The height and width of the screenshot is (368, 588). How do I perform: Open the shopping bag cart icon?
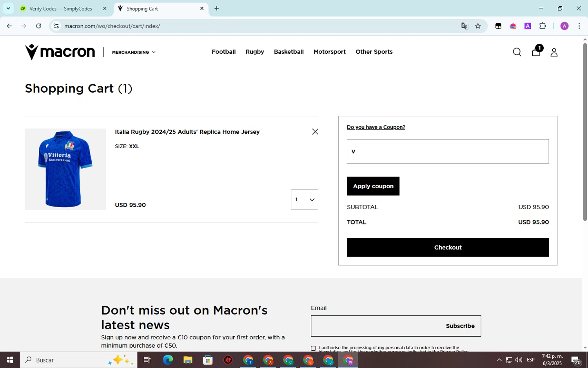coord(536,51)
